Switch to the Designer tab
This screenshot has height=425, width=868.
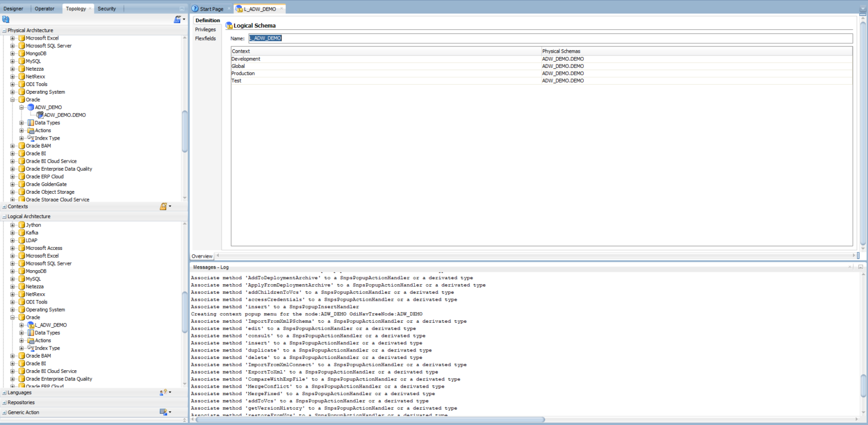point(14,8)
